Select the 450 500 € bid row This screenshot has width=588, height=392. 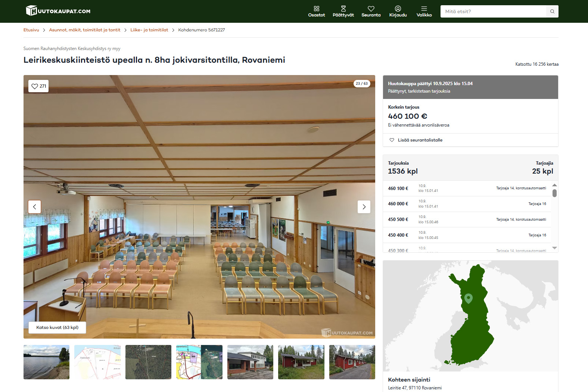(467, 220)
